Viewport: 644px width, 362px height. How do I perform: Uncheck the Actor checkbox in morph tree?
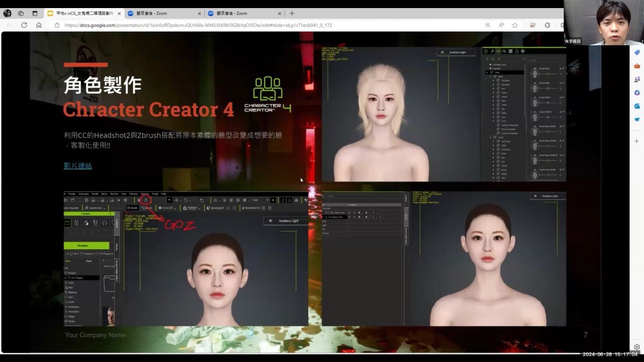tap(492, 73)
